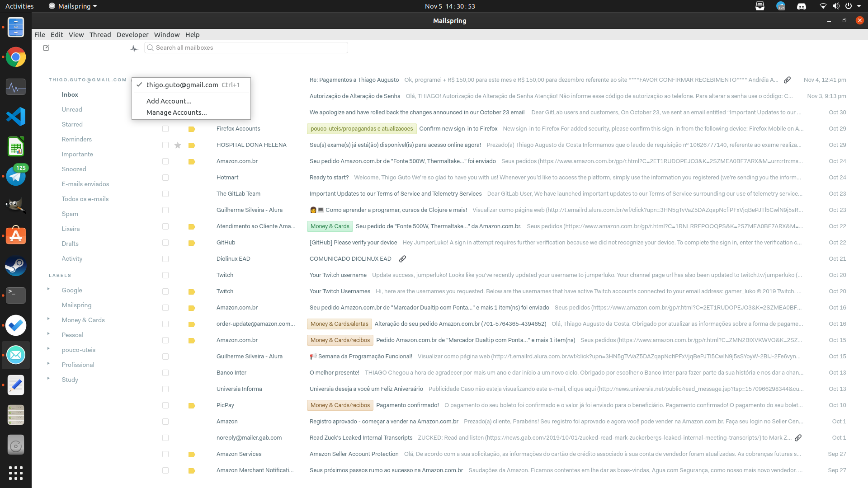Expand the Google label group
868x488 pixels.
pos(49,290)
